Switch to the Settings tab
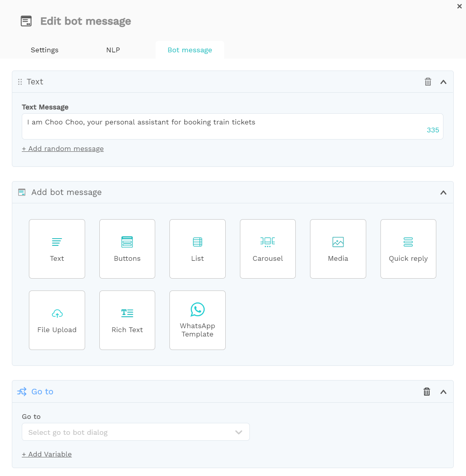 (45, 50)
